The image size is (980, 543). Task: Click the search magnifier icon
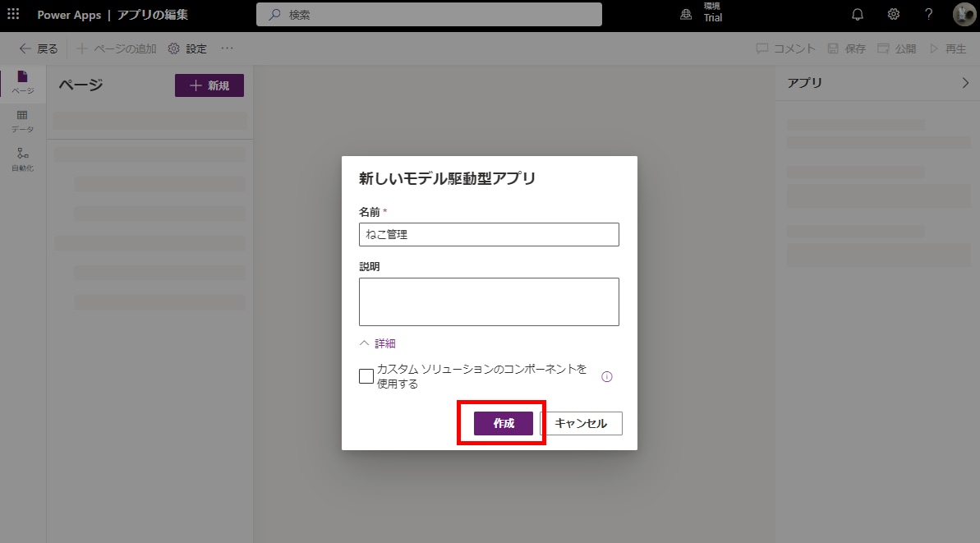pyautogui.click(x=274, y=14)
